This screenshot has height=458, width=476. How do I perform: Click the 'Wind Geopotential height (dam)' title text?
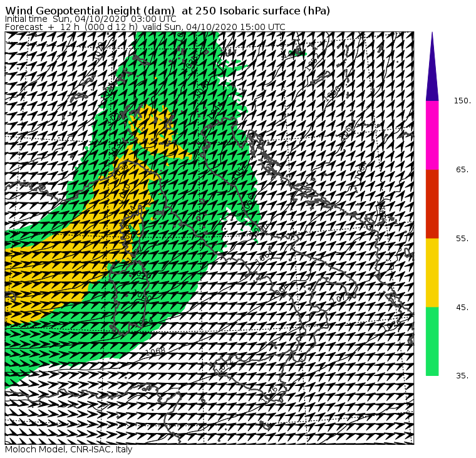90,11
